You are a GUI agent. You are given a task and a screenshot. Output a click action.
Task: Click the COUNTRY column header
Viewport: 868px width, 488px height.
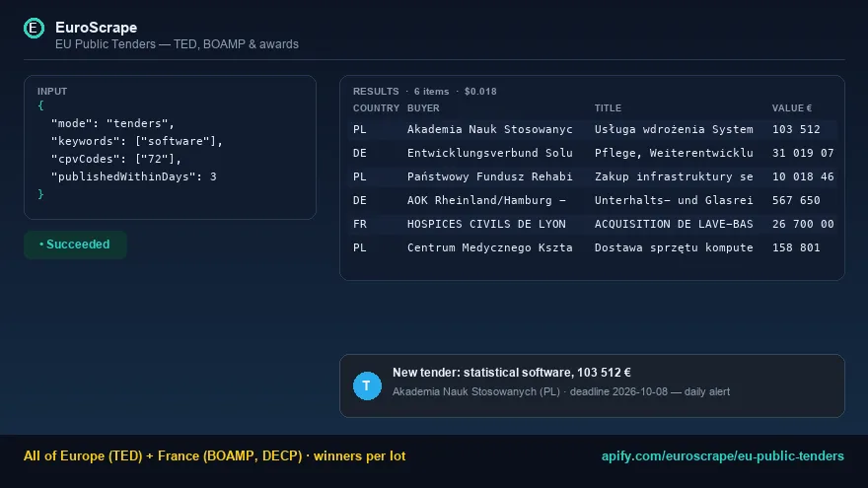tap(376, 107)
